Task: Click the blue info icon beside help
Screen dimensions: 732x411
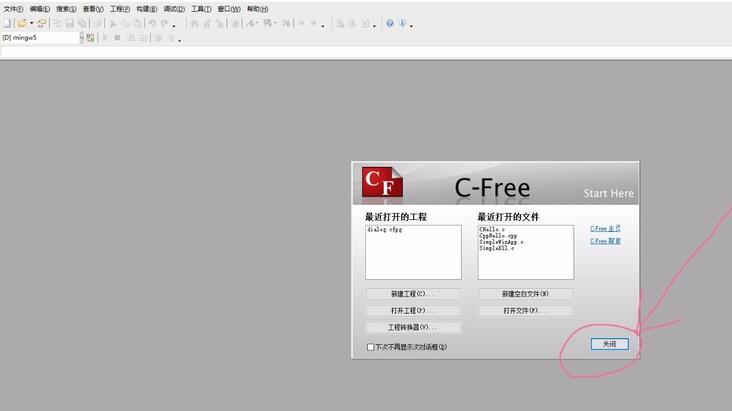Action: point(402,23)
